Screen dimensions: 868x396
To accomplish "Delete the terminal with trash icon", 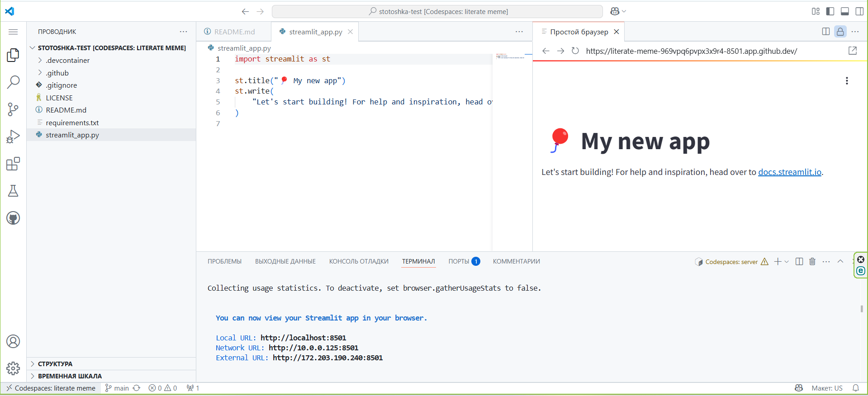I will pyautogui.click(x=812, y=262).
